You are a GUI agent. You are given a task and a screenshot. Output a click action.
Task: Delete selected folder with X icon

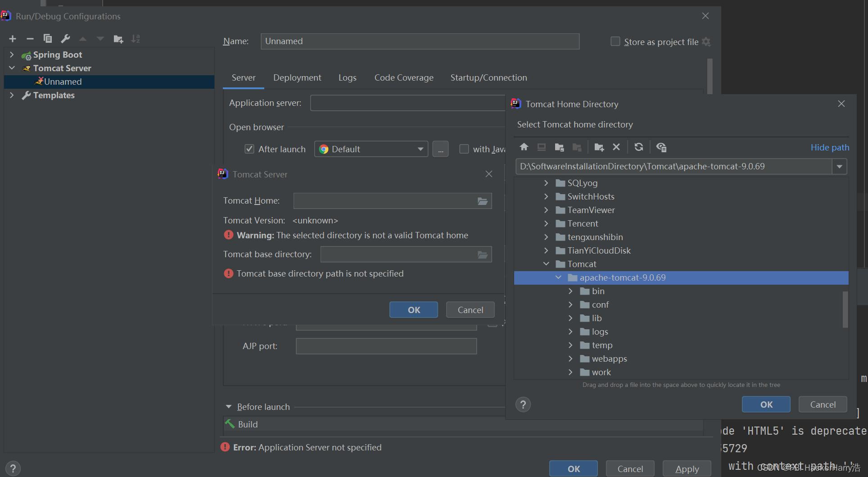coord(616,147)
